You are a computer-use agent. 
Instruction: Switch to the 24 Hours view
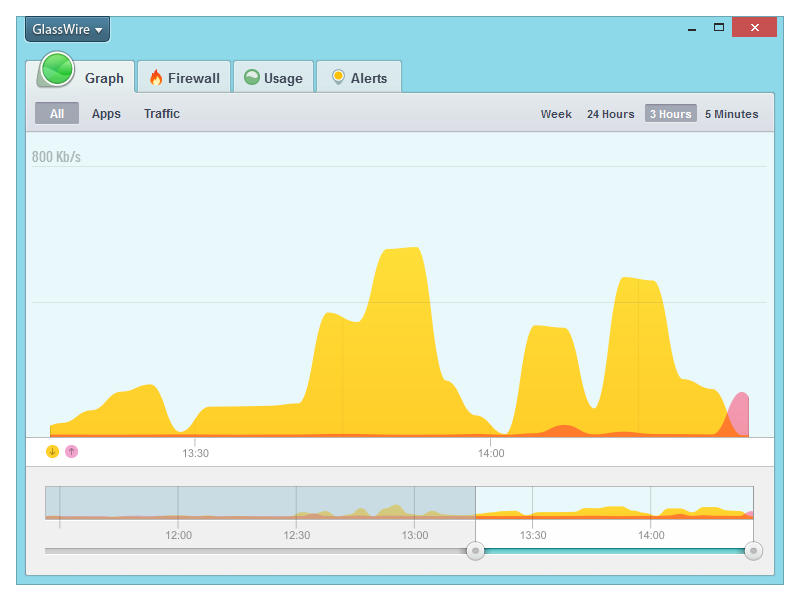pyautogui.click(x=611, y=114)
